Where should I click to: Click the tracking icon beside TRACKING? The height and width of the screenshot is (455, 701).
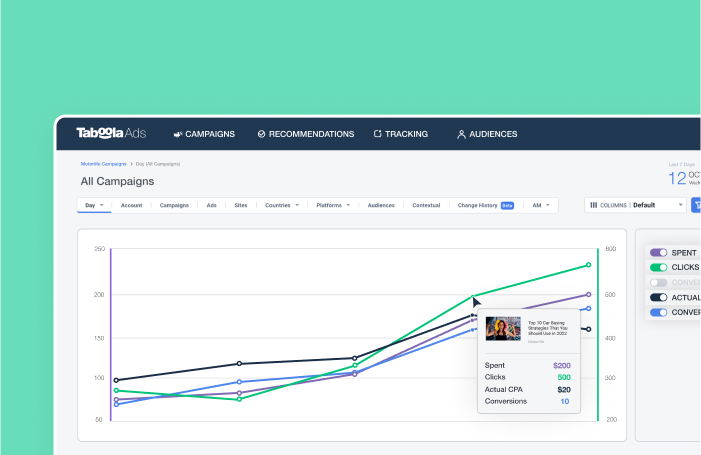click(377, 134)
